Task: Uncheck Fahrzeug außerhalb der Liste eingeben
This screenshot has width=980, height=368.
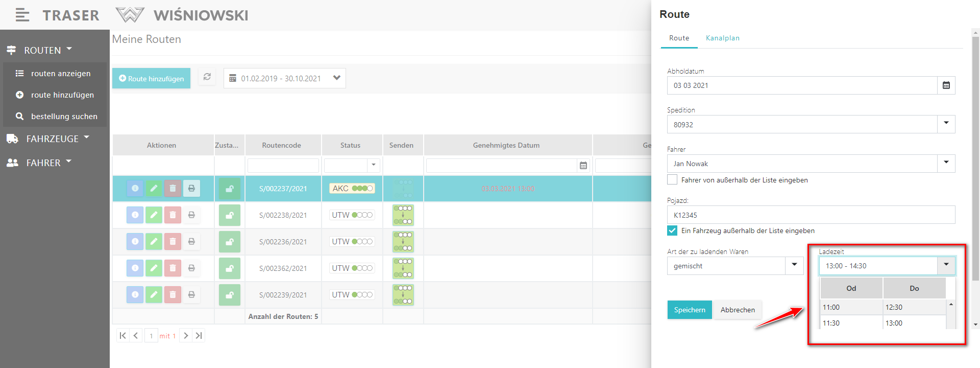Action: coord(672,231)
